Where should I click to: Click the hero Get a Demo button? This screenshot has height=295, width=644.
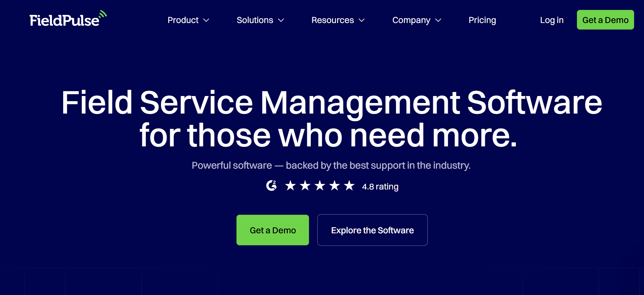pos(273,230)
